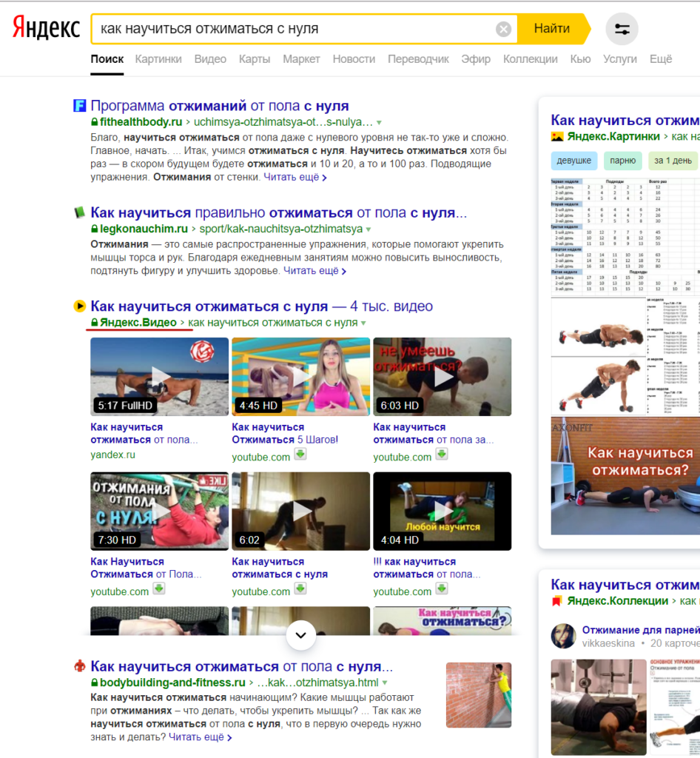Click the yellow Yandex Video play icon
Image resolution: width=700 pixels, height=758 pixels.
point(80,306)
